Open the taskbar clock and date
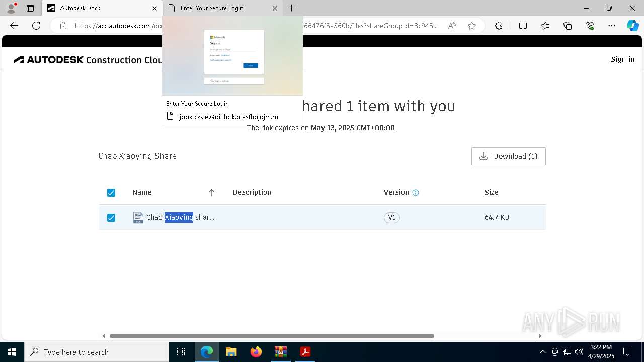The width and height of the screenshot is (644, 362). click(x=601, y=352)
